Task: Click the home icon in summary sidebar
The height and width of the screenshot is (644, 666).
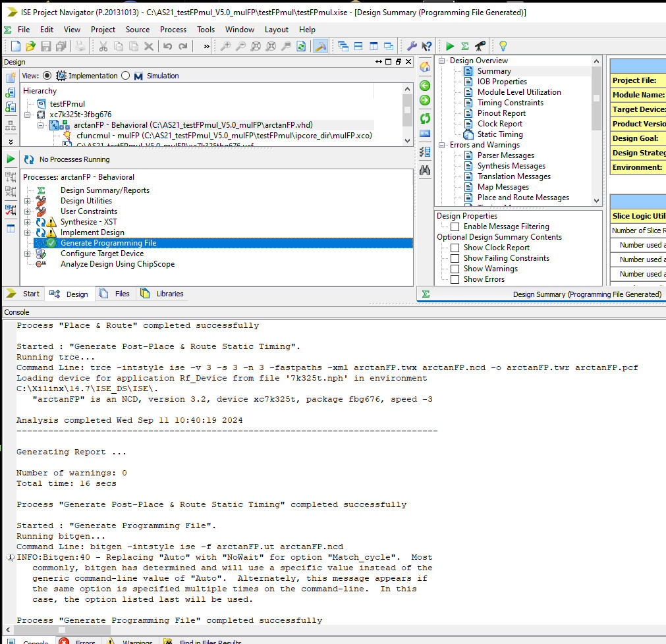Action: coord(425,67)
